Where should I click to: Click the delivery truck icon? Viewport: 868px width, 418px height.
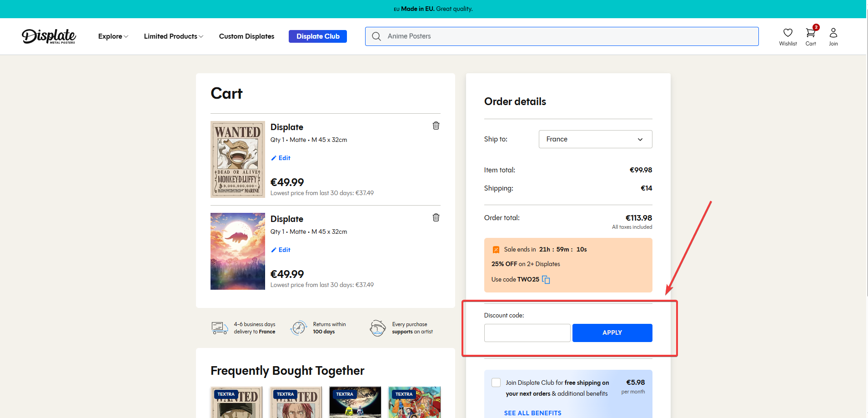pos(220,328)
